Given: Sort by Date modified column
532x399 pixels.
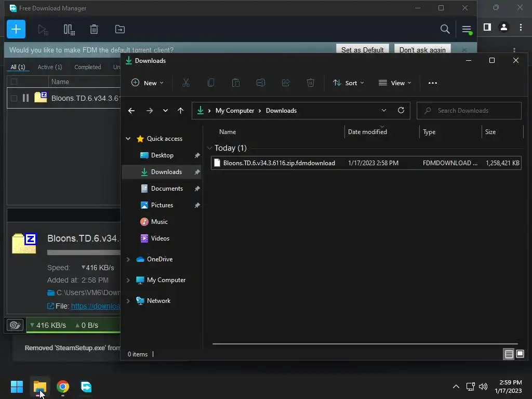Looking at the screenshot, I should [367, 132].
